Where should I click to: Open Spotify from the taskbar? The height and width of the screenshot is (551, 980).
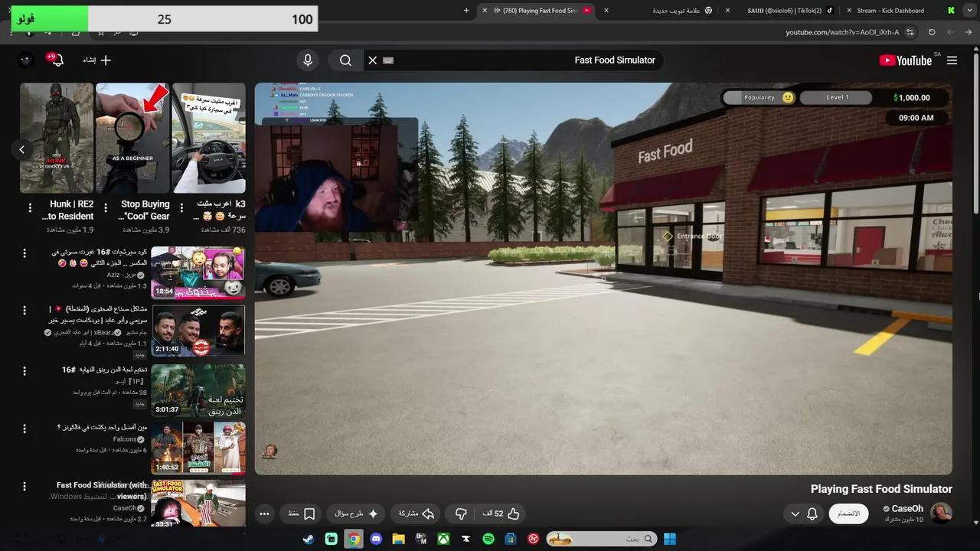coord(488,539)
